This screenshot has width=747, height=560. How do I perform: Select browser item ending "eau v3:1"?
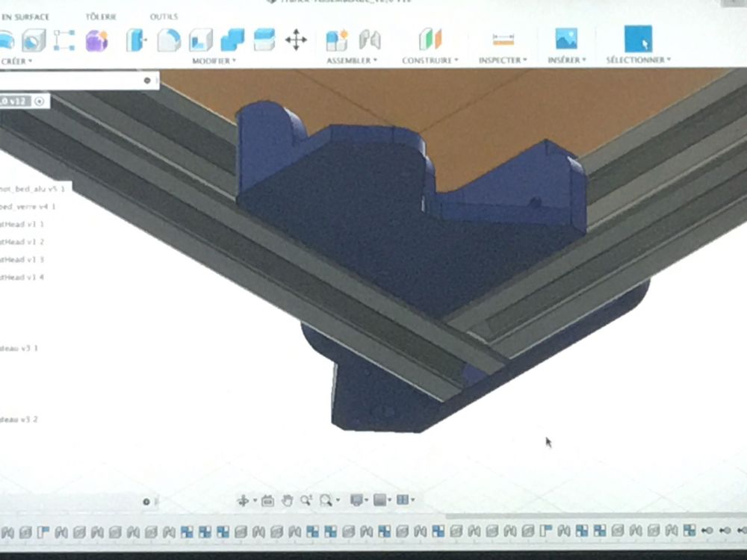(x=19, y=349)
